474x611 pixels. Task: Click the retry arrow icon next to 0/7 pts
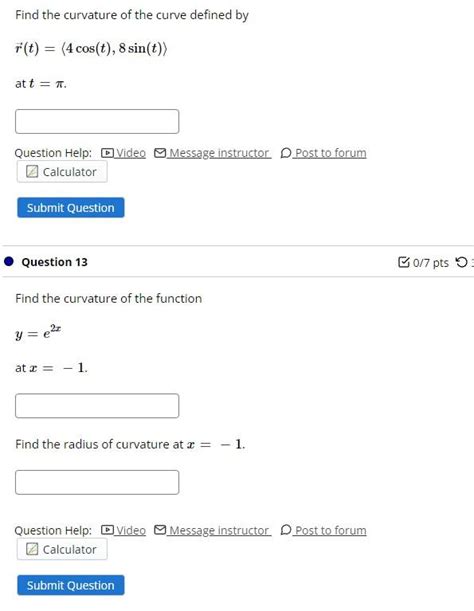(x=462, y=262)
